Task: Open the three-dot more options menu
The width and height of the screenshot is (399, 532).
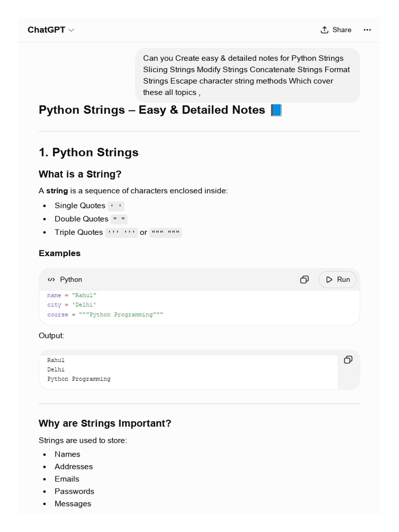Action: [x=367, y=30]
